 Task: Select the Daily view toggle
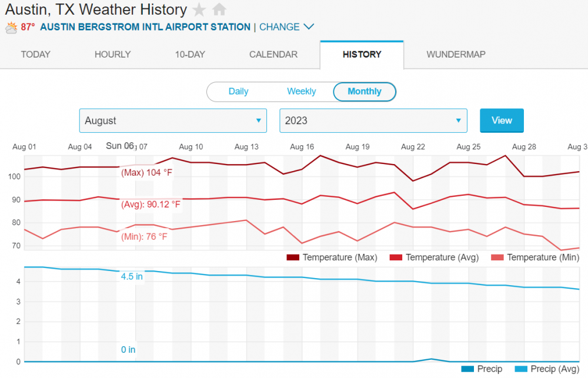point(238,92)
